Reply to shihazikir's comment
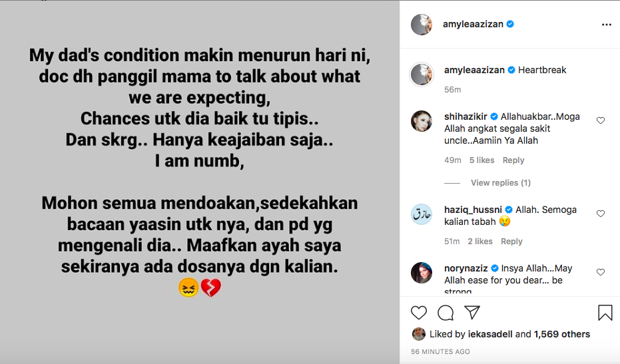Screen dimensions: 620x364 (513, 160)
